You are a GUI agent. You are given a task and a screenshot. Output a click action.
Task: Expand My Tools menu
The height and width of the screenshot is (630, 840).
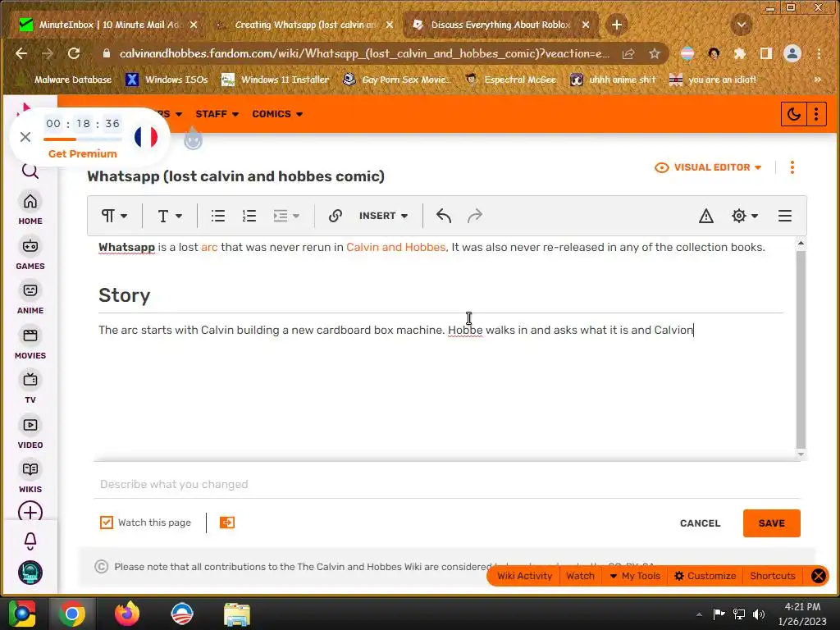636,576
